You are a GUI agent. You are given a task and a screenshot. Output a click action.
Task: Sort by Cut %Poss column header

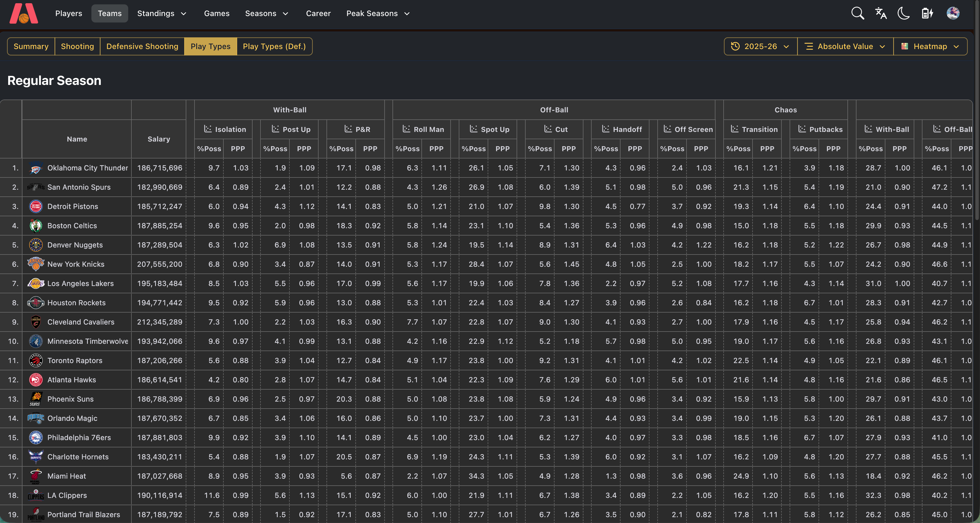point(539,149)
